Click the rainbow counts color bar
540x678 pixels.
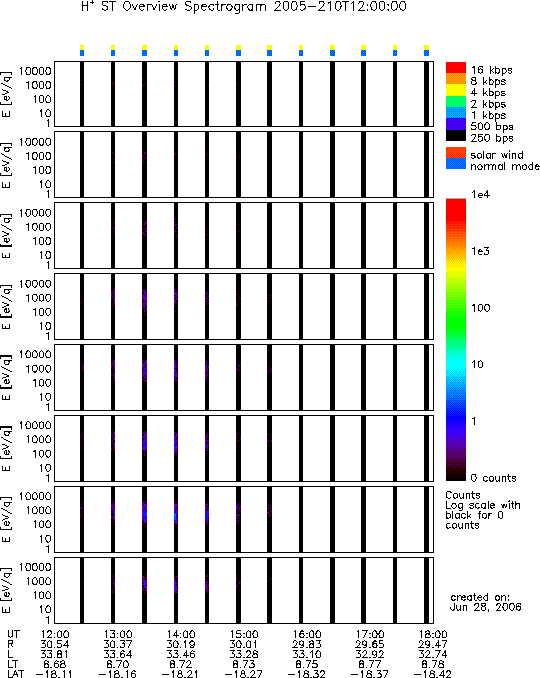(x=456, y=339)
